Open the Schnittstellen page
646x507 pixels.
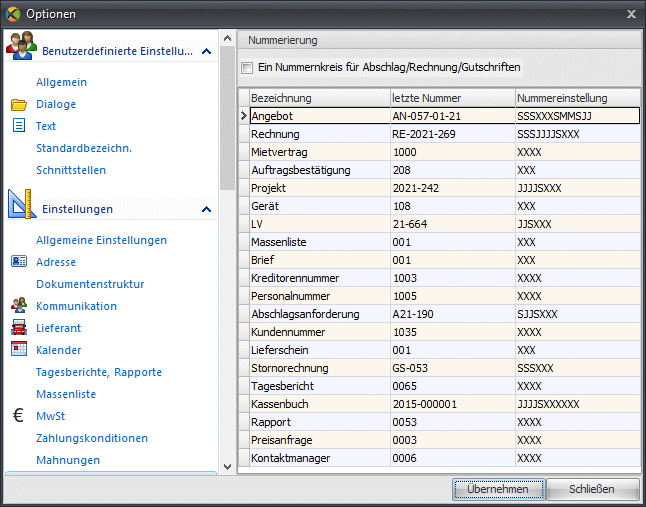[71, 170]
